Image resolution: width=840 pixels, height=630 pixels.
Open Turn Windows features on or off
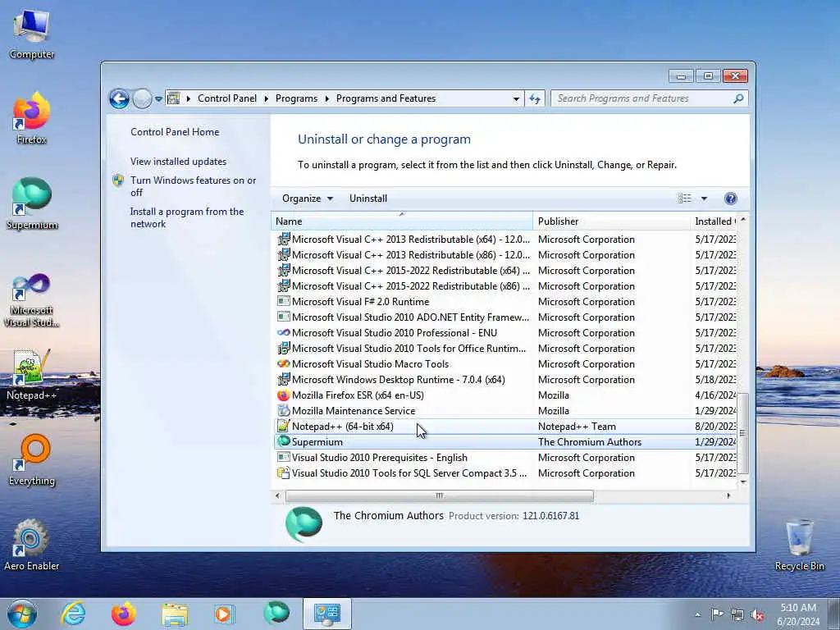(193, 186)
